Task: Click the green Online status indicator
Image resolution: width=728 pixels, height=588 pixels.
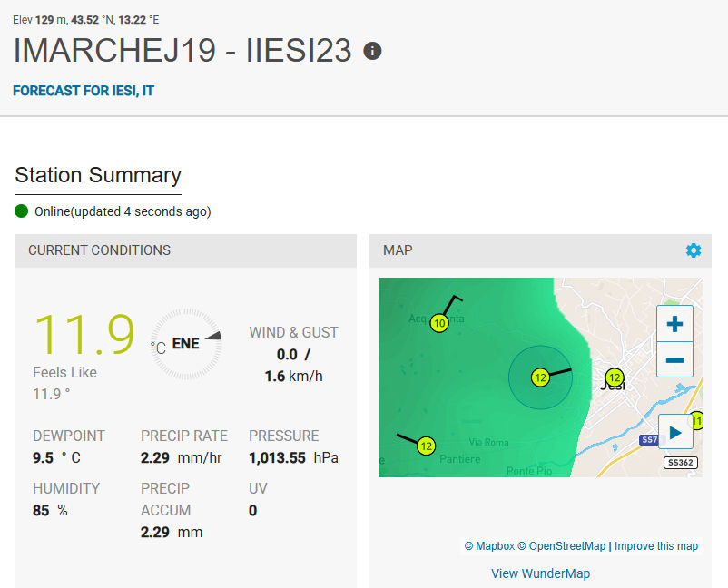Action: 22,211
